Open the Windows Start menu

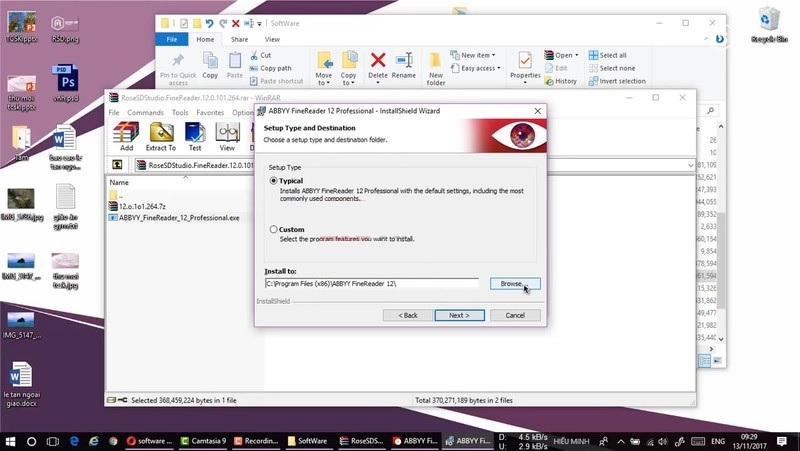pyautogui.click(x=11, y=440)
